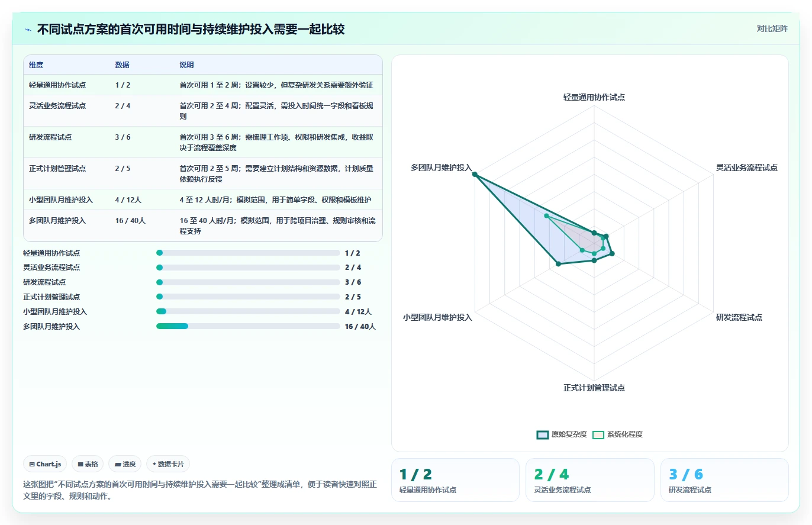
Task: Click the 灵活业务流程试点 progress bar
Action: 248,268
